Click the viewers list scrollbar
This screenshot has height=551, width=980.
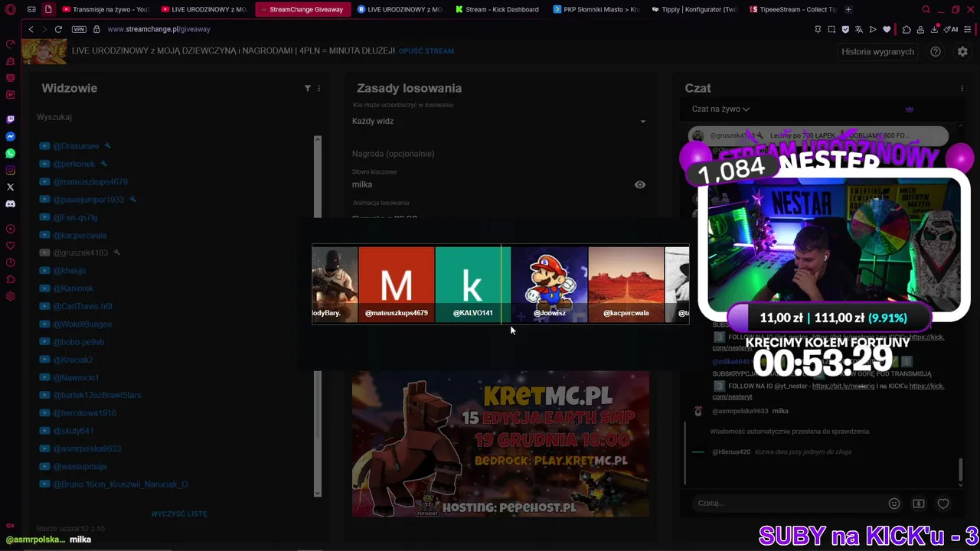pyautogui.click(x=318, y=316)
